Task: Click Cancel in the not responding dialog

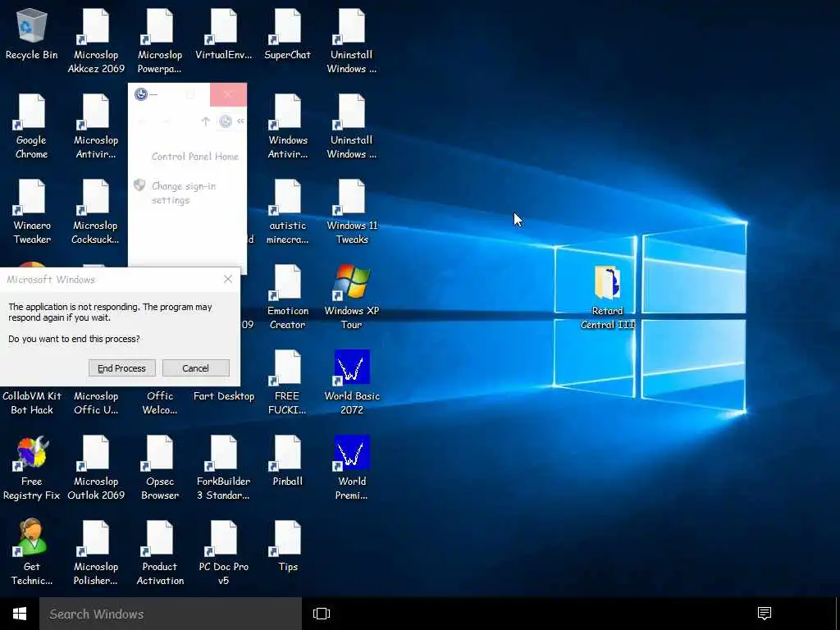Action: (x=195, y=368)
